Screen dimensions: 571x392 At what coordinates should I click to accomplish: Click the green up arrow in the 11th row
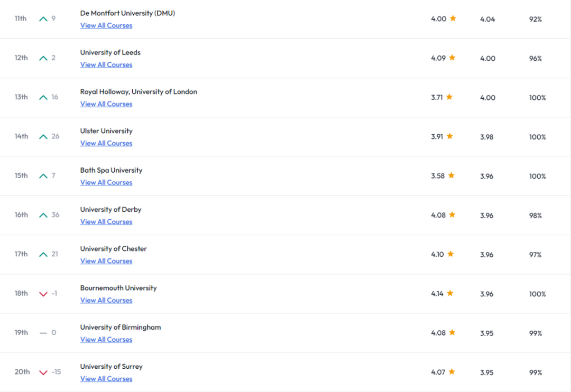click(x=43, y=19)
